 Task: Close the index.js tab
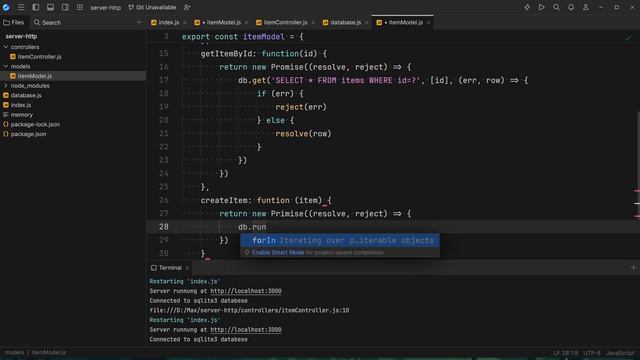pyautogui.click(x=185, y=22)
